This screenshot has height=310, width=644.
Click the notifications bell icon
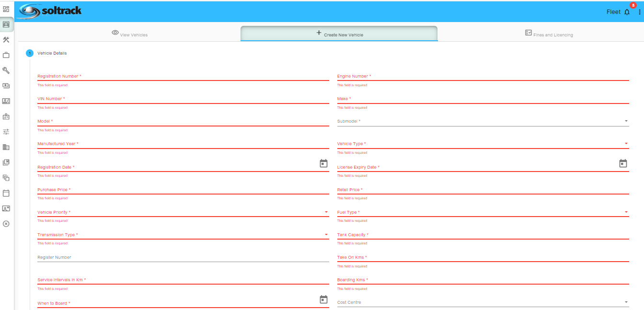627,12
